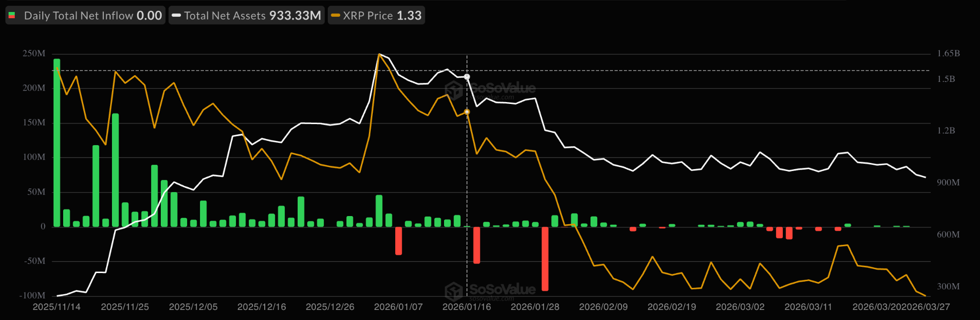Image resolution: width=980 pixels, height=320 pixels.
Task: Select the white marker point on net assets line
Action: pyautogui.click(x=467, y=77)
